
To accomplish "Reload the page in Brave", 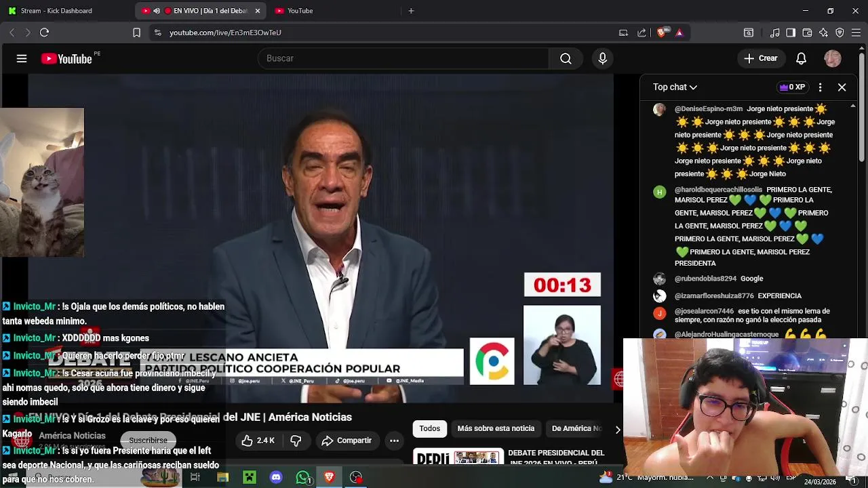I will 44,33.
